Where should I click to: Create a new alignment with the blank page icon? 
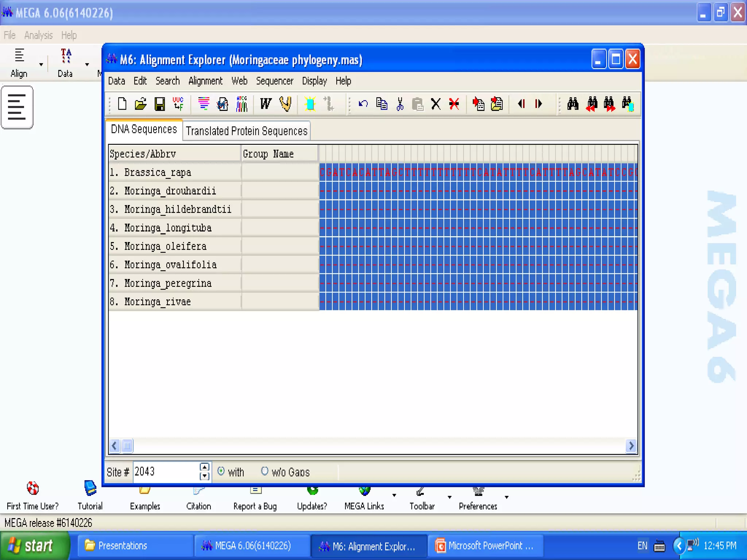[x=122, y=104]
